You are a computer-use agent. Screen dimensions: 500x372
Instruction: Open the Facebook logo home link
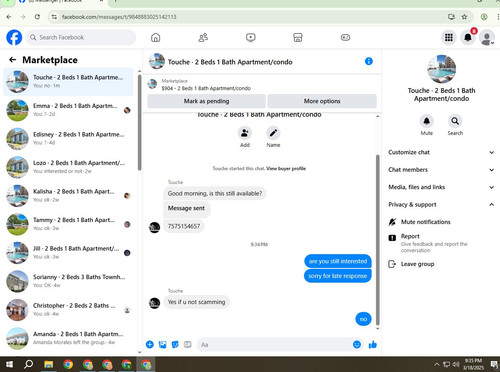tap(14, 37)
